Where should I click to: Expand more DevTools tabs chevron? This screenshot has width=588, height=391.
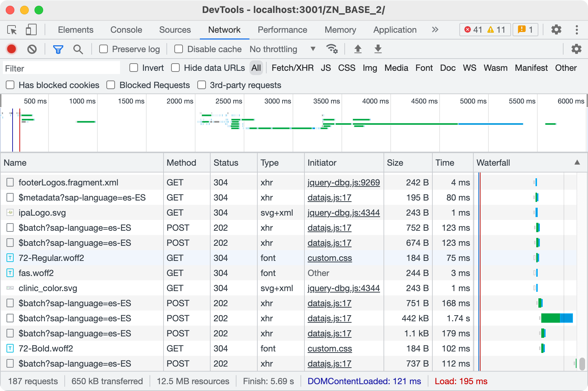click(x=435, y=30)
